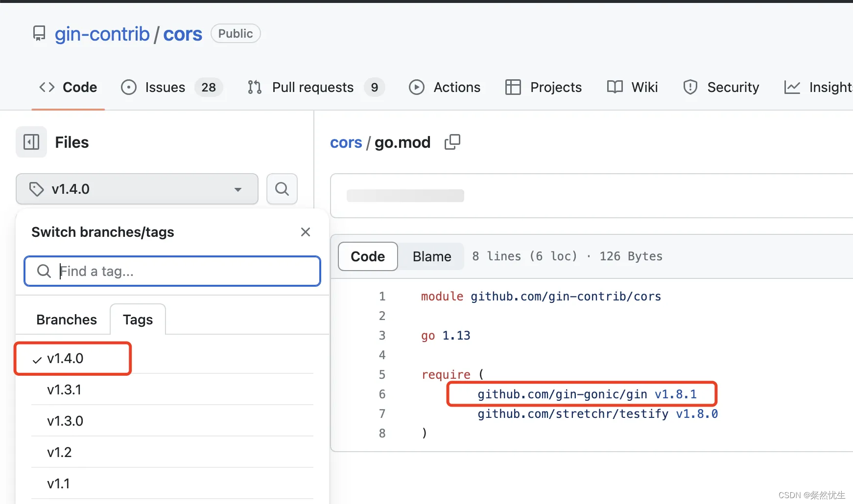Close the Switch branches/tags popup
The width and height of the screenshot is (853, 504).
click(x=306, y=232)
